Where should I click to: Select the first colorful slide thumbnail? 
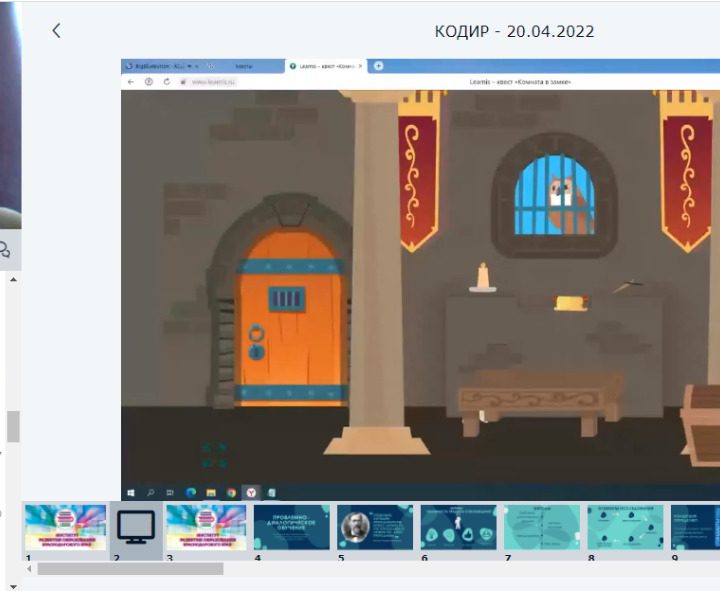click(65, 527)
